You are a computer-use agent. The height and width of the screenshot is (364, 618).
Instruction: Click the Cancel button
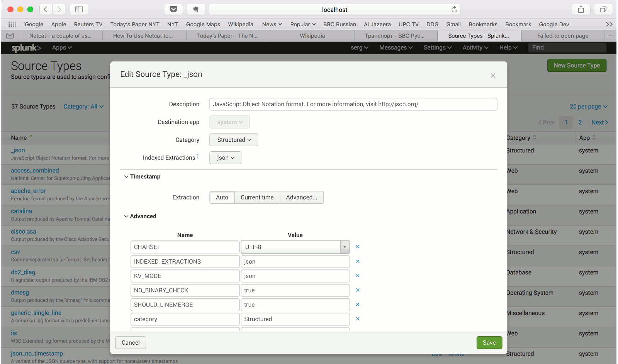coord(131,343)
